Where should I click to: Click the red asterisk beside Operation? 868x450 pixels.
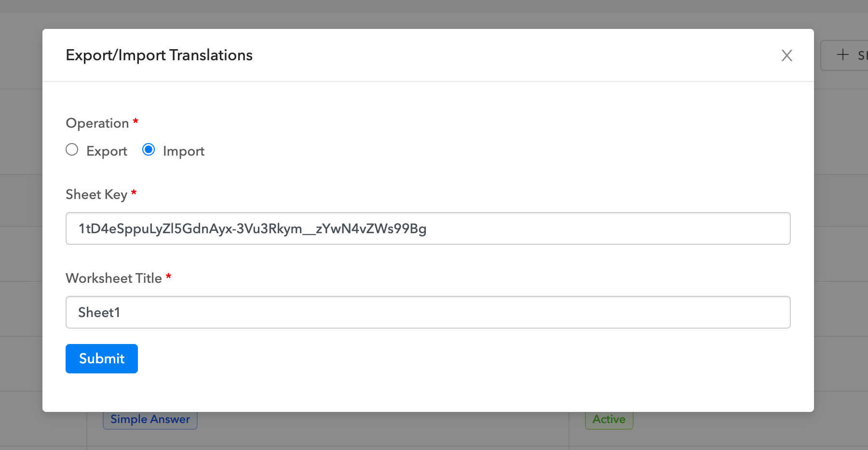click(136, 121)
